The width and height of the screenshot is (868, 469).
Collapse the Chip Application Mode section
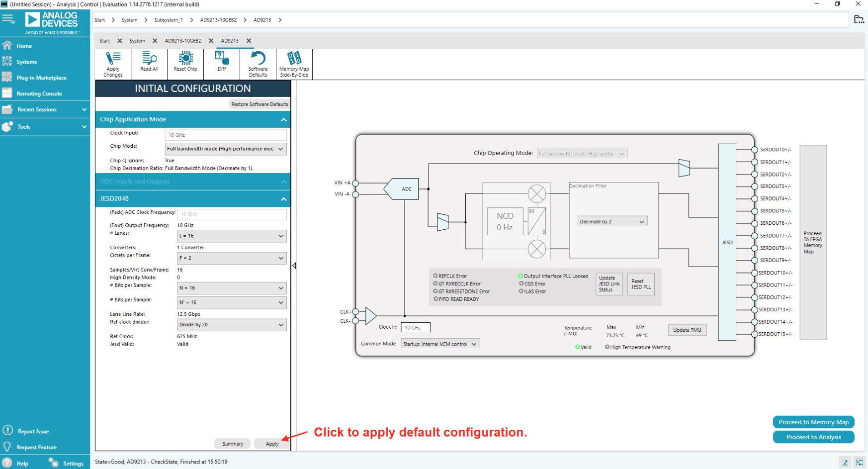pyautogui.click(x=283, y=119)
